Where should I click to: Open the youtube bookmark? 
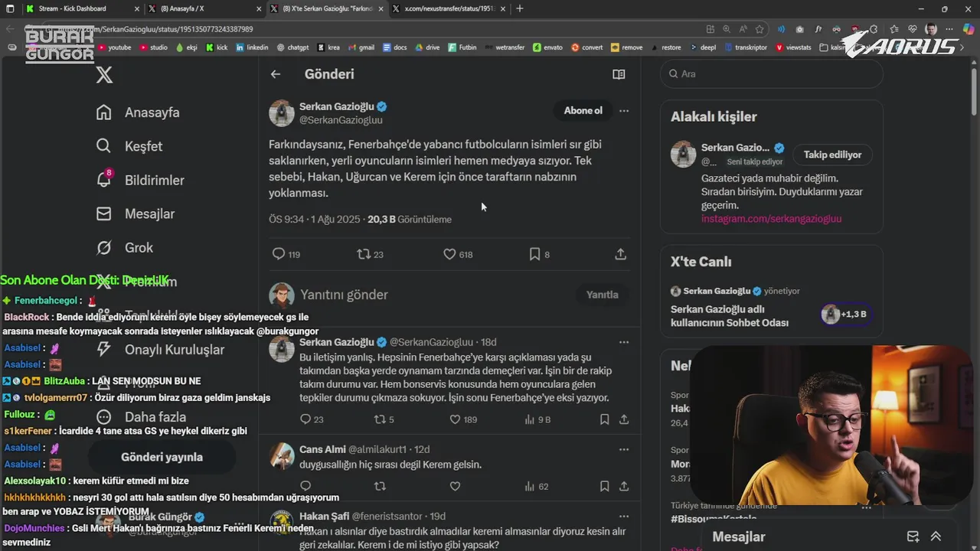(x=114, y=47)
